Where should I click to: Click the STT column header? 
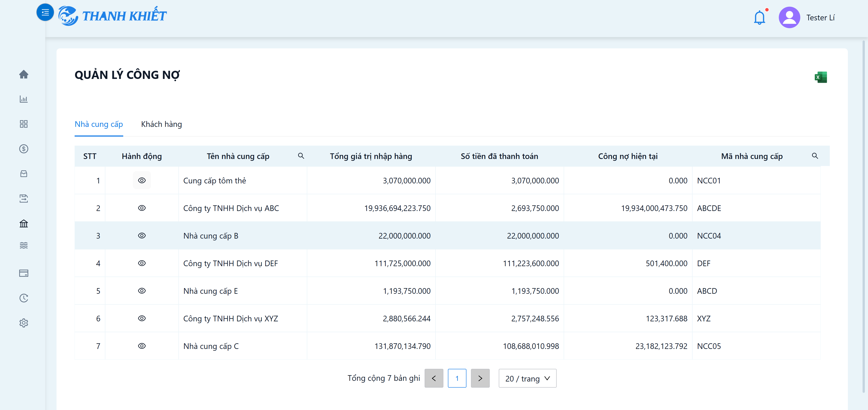click(90, 156)
